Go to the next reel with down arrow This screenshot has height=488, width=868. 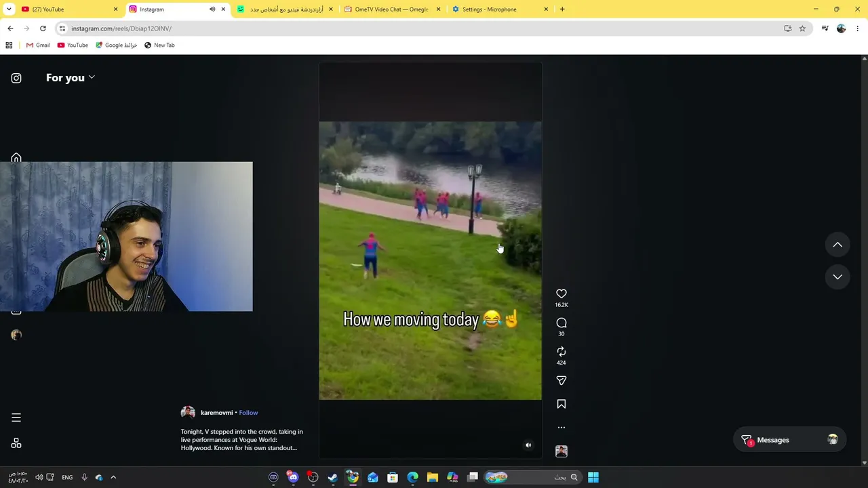(837, 277)
